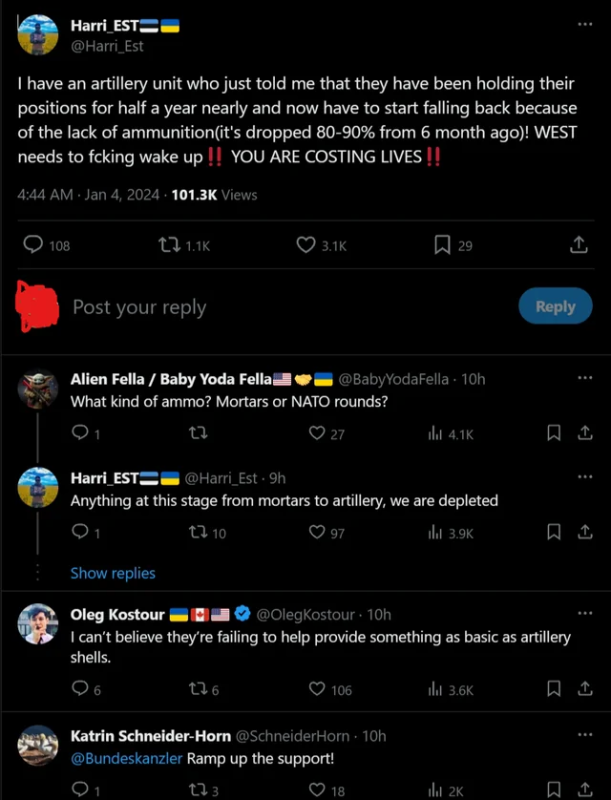
Task: Like Oleg Kostour's reply
Action: click(x=317, y=689)
